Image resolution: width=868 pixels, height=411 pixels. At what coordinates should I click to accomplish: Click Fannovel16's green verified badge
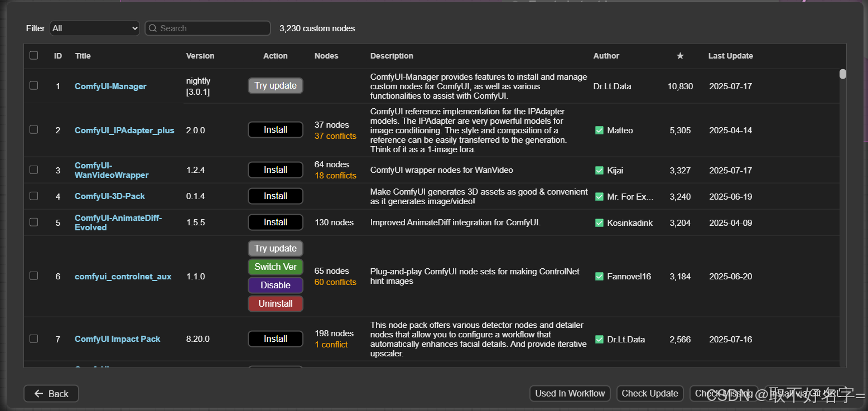tap(599, 276)
